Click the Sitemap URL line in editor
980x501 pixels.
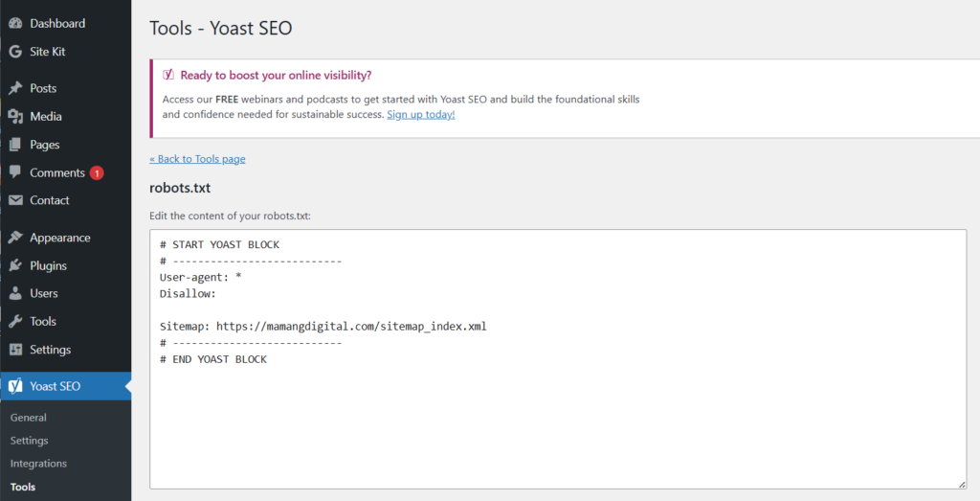(323, 327)
